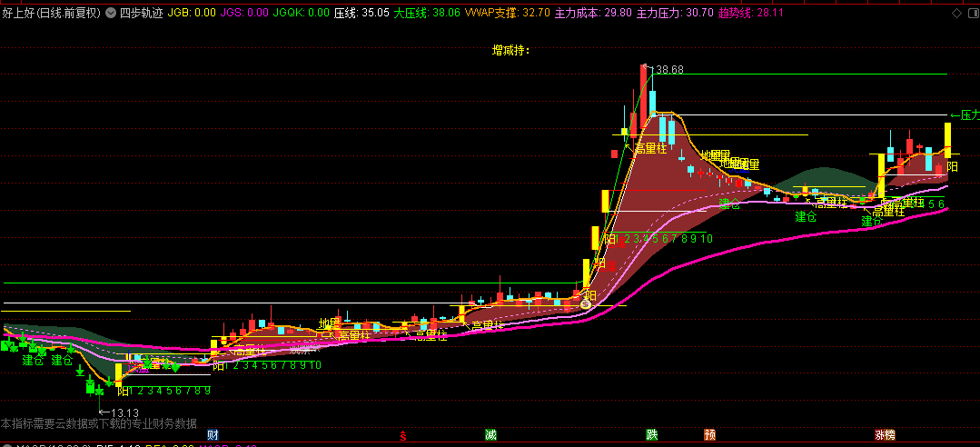Click the 涨榜 marker on the timeline
This screenshot has width=980, height=447.
pos(885,434)
